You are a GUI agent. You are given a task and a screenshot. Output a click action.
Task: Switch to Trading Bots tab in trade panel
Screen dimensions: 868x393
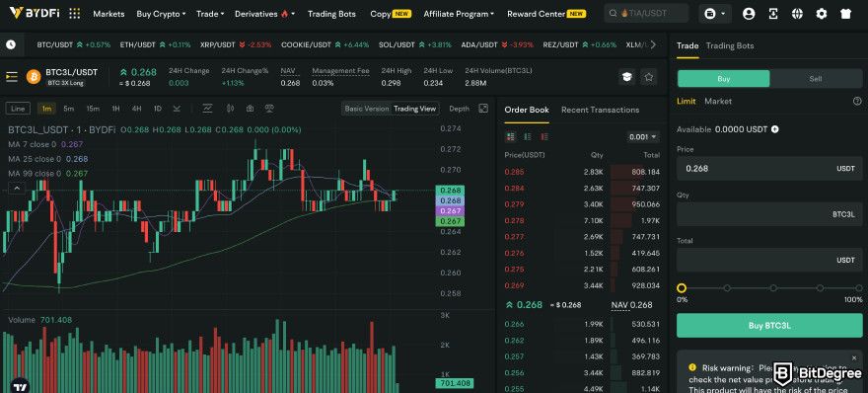[x=730, y=45]
